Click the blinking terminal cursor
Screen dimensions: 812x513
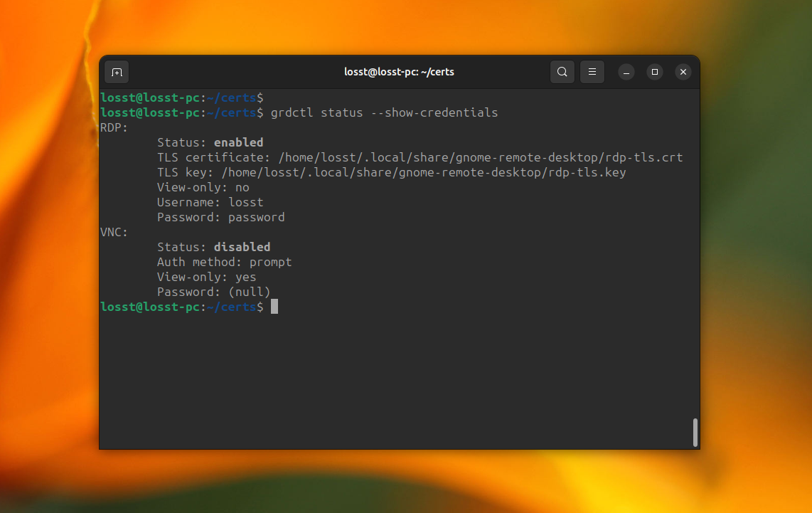pyautogui.click(x=274, y=306)
